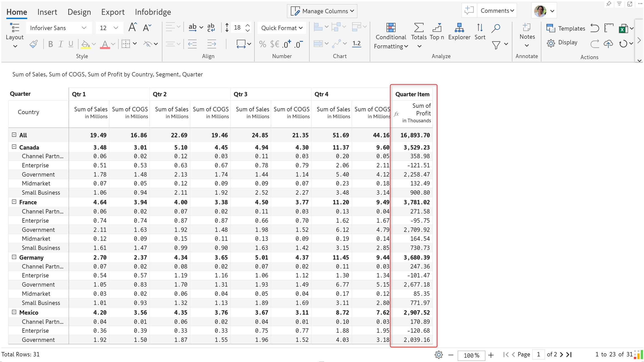Click the search magnifier icon
The height and width of the screenshot is (362, 644).
[496, 28]
